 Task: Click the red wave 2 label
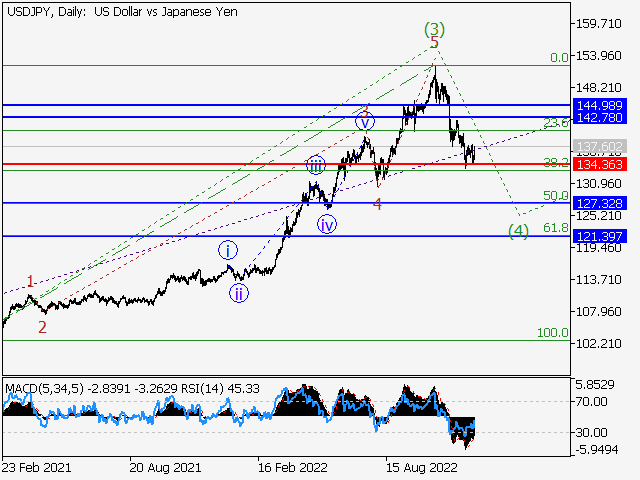tap(42, 327)
